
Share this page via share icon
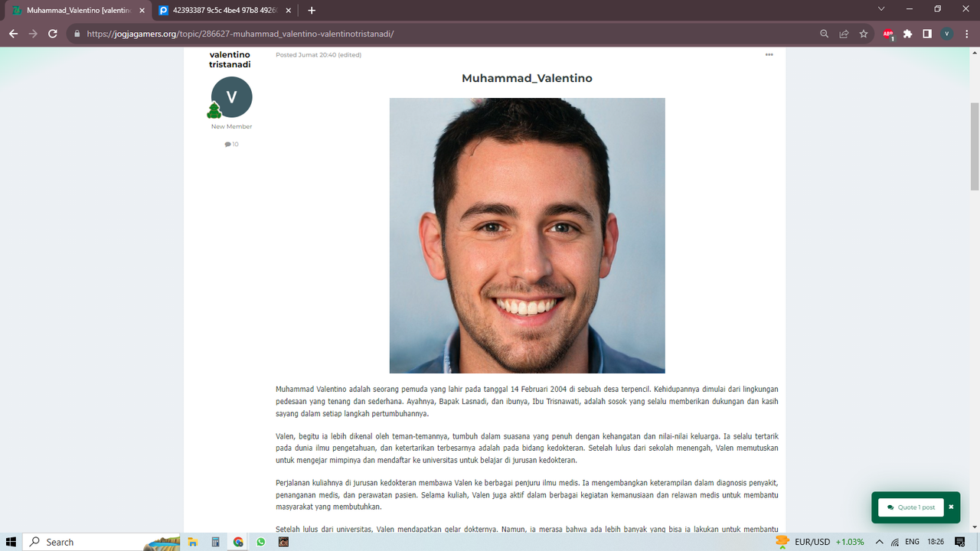click(844, 34)
